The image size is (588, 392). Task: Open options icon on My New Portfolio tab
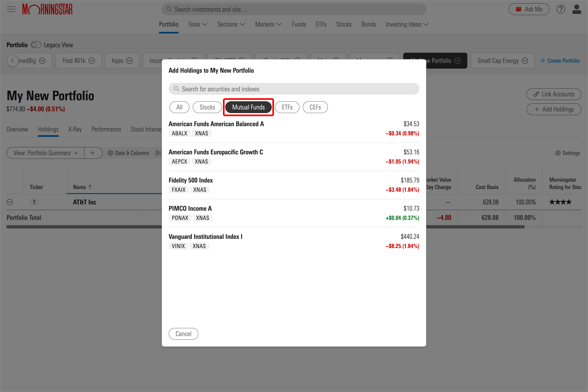[457, 61]
